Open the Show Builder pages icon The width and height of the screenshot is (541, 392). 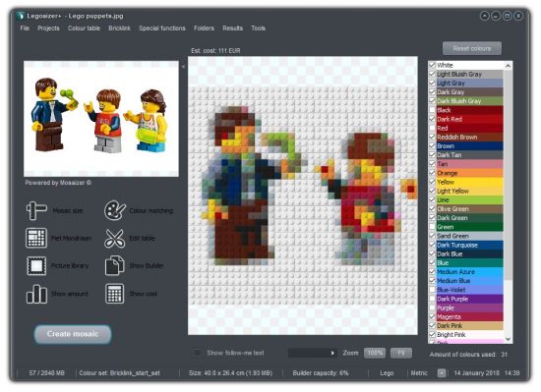click(x=114, y=265)
